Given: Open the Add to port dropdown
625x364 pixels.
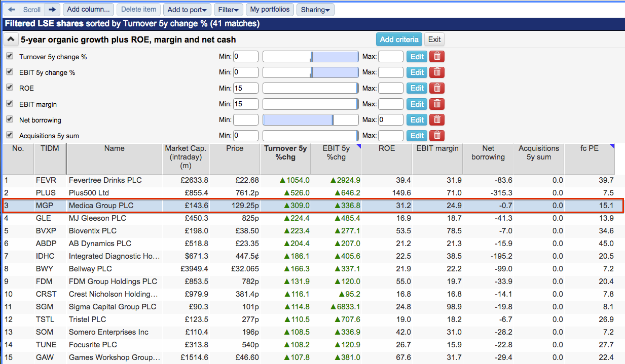Looking at the screenshot, I should (x=187, y=10).
